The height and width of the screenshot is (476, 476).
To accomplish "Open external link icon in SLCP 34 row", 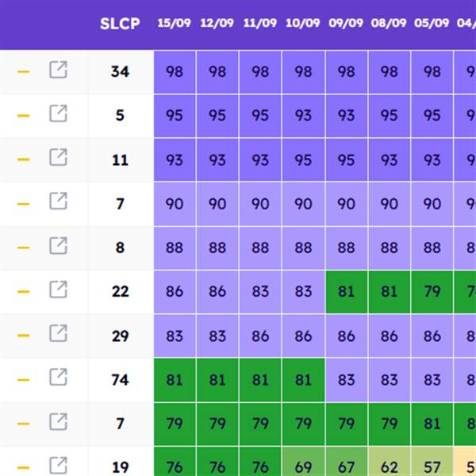I will click(x=58, y=70).
